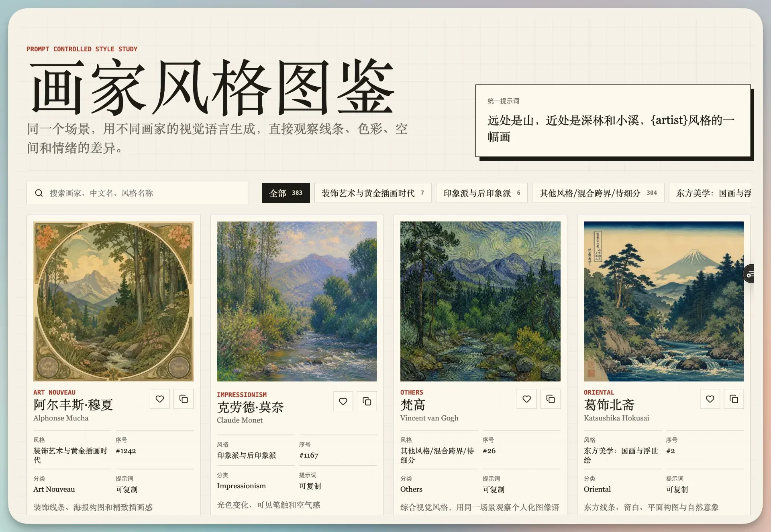Copy the prompt for 梵高
Screen dimensions: 771x532
(x=551, y=399)
